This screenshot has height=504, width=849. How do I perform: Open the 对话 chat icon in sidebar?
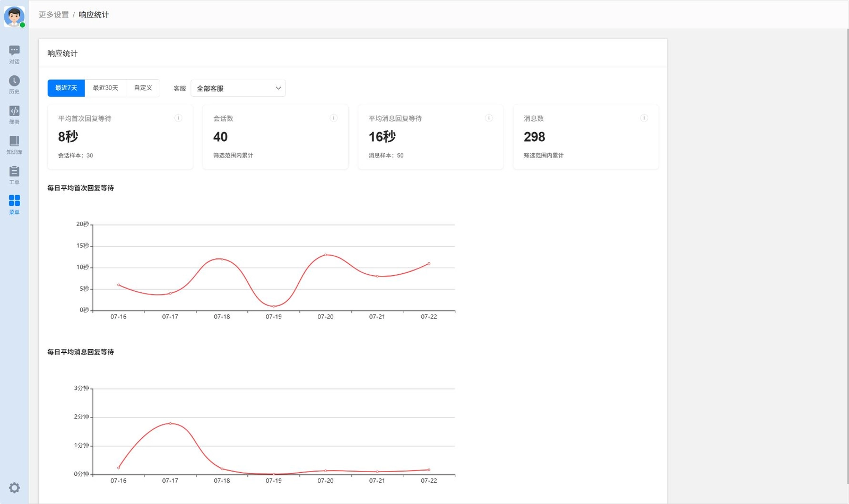[14, 54]
